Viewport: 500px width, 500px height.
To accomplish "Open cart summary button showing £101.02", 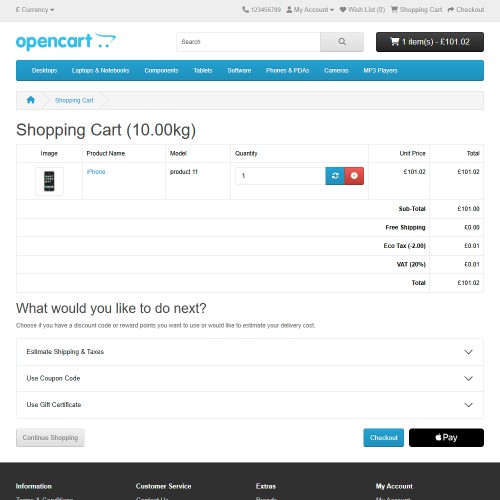I will (x=430, y=42).
